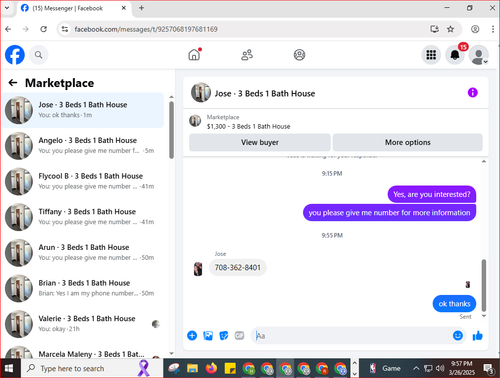The image size is (500, 378).
Task: Open volume control in system tray
Action: pos(440,368)
